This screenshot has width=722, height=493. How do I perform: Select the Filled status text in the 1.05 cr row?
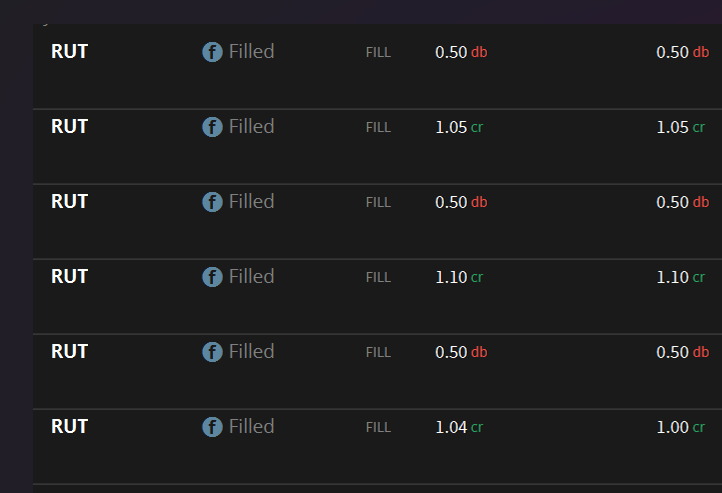click(x=251, y=127)
